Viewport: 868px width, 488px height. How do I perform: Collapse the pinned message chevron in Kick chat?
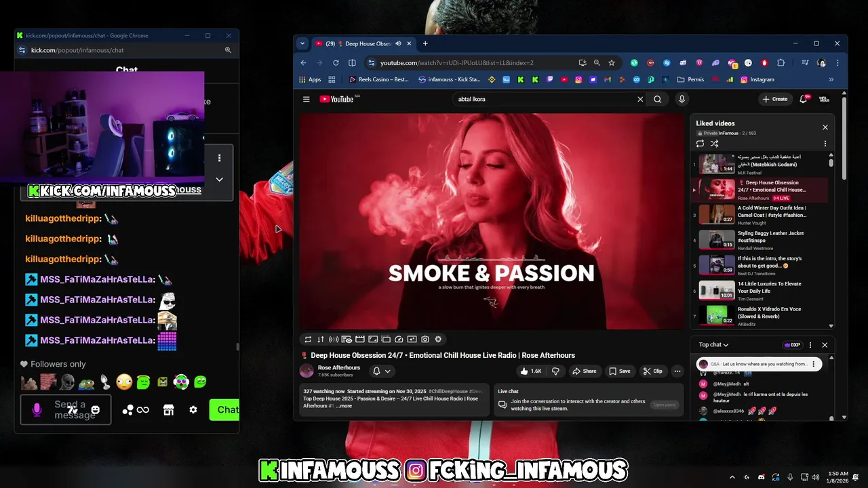coord(219,180)
